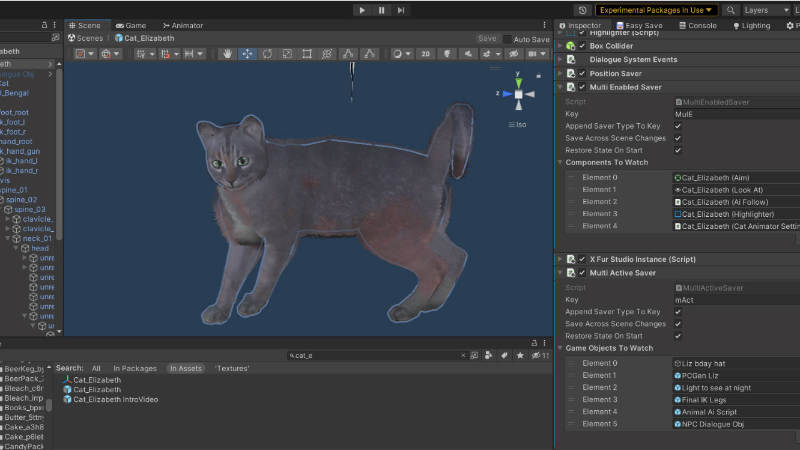Toggle the Auto Save checkbox
The width and height of the screenshot is (800, 450).
pos(508,39)
